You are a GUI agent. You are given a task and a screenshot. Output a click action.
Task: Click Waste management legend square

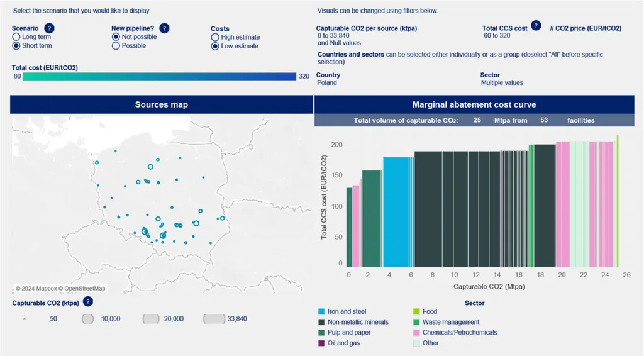click(416, 322)
